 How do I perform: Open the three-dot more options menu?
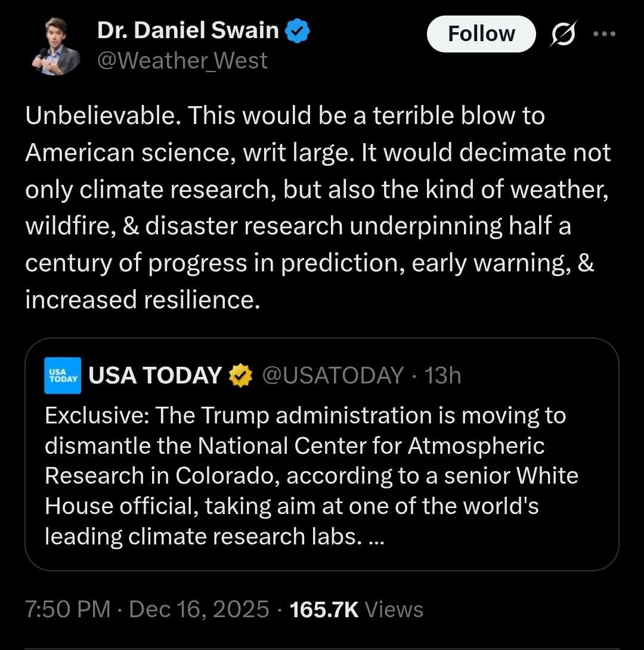coord(604,33)
